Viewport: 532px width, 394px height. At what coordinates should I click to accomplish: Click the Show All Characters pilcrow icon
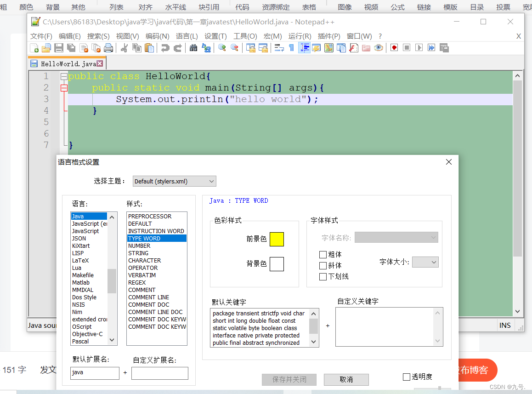coord(291,48)
